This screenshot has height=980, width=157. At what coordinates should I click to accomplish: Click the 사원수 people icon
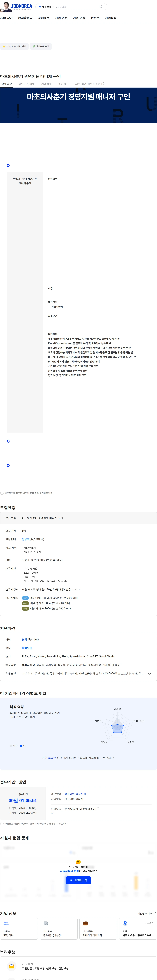coord(6,923)
